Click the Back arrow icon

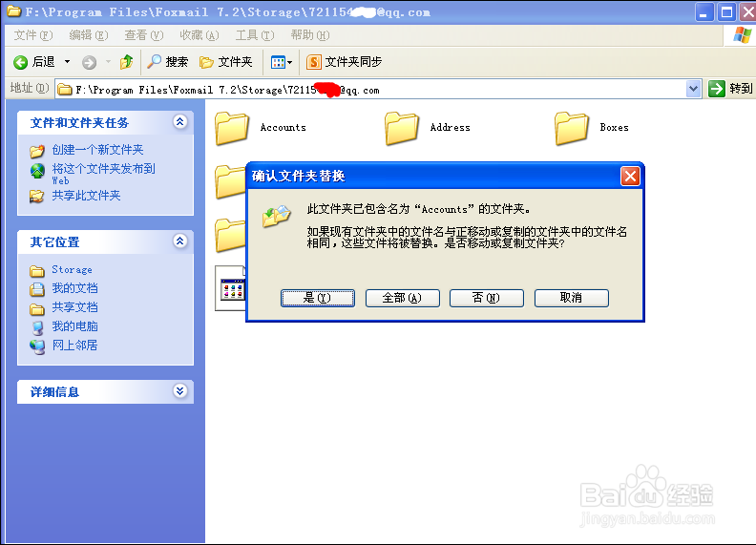click(x=20, y=62)
